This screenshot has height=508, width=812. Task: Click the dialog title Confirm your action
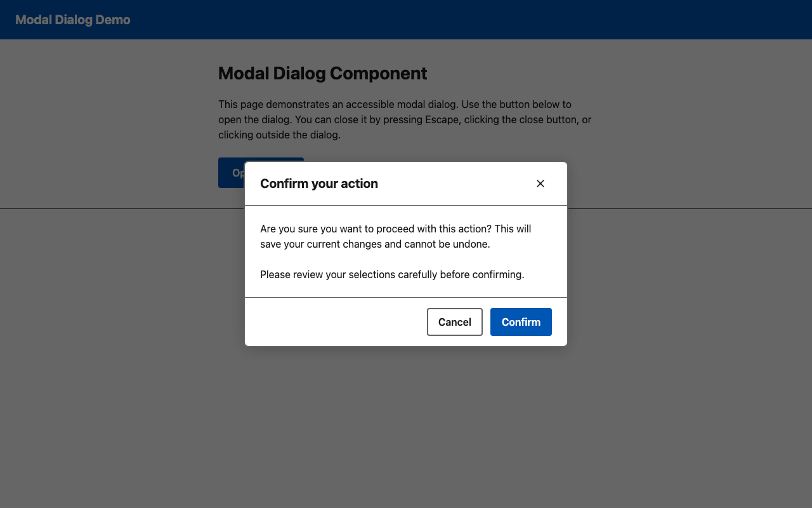(319, 184)
